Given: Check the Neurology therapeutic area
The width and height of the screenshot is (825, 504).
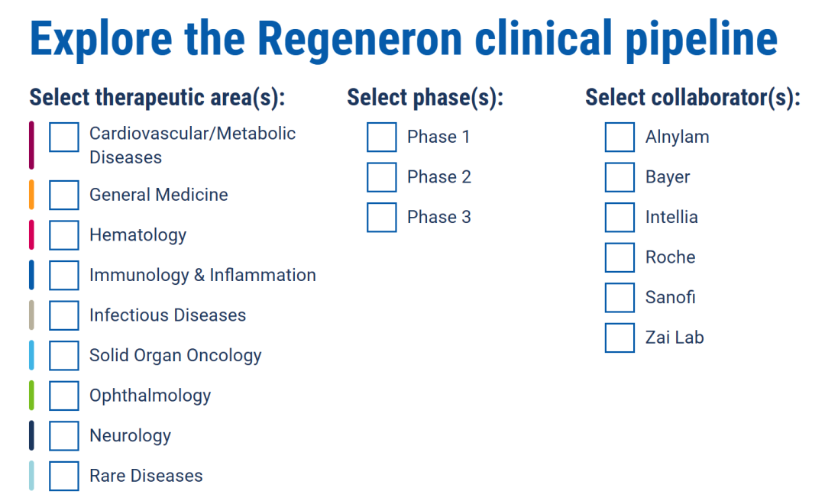Looking at the screenshot, I should (x=64, y=435).
